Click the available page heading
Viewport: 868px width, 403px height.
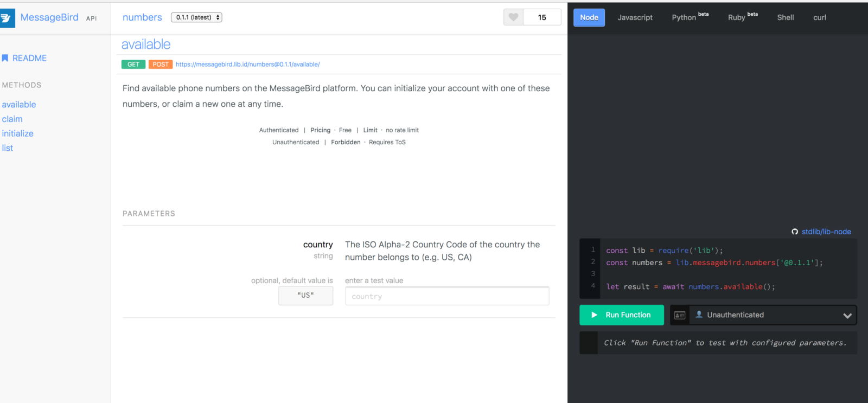pyautogui.click(x=146, y=44)
